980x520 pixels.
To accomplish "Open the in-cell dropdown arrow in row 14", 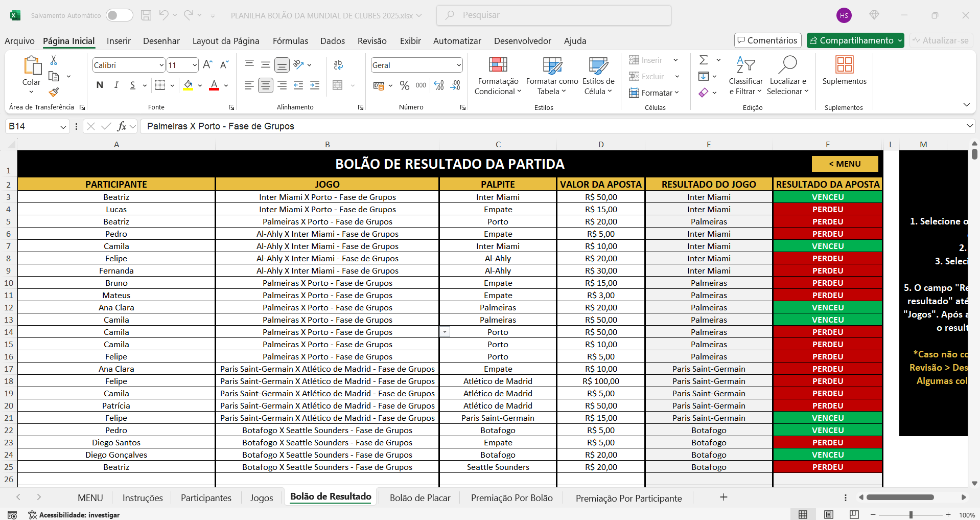I will click(x=445, y=332).
